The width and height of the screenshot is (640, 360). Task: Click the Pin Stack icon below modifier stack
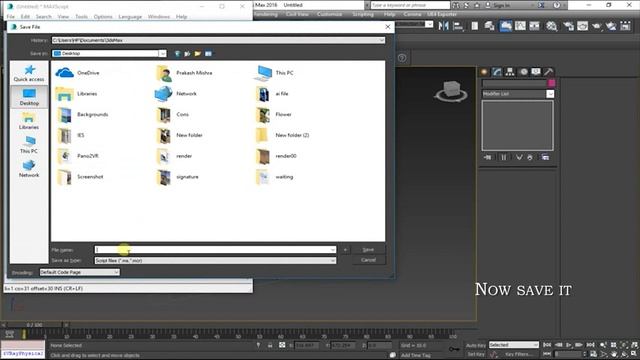click(488, 157)
